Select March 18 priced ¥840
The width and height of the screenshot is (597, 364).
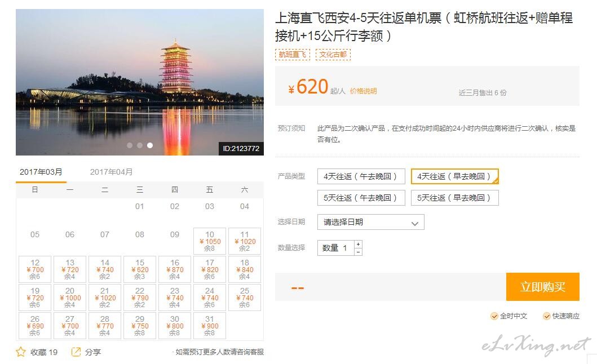(x=245, y=269)
